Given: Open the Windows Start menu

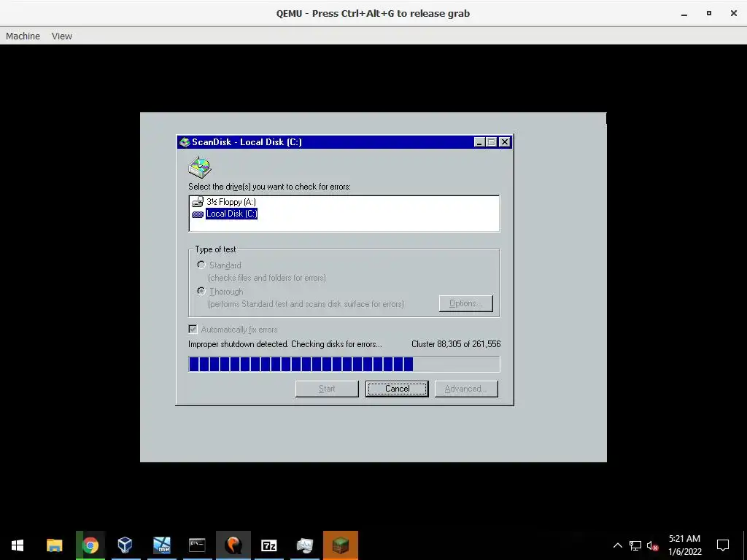Looking at the screenshot, I should (x=18, y=545).
